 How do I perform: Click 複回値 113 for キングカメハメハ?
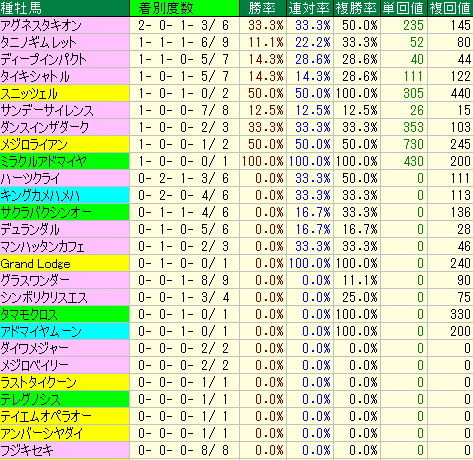(461, 195)
